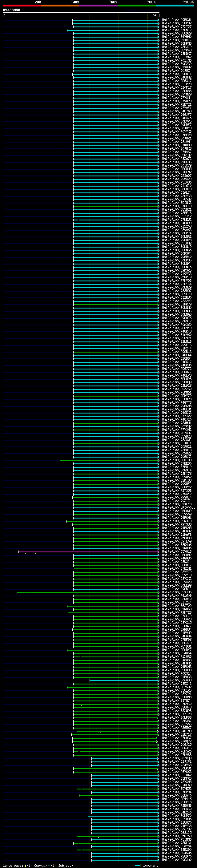Select the AV433450 query title

[11, 10]
